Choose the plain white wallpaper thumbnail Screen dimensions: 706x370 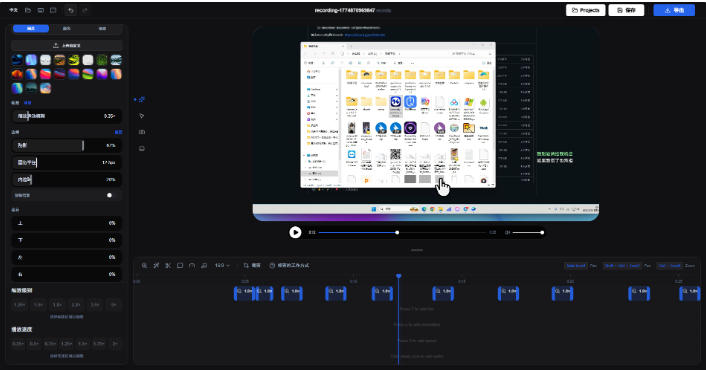(88, 60)
